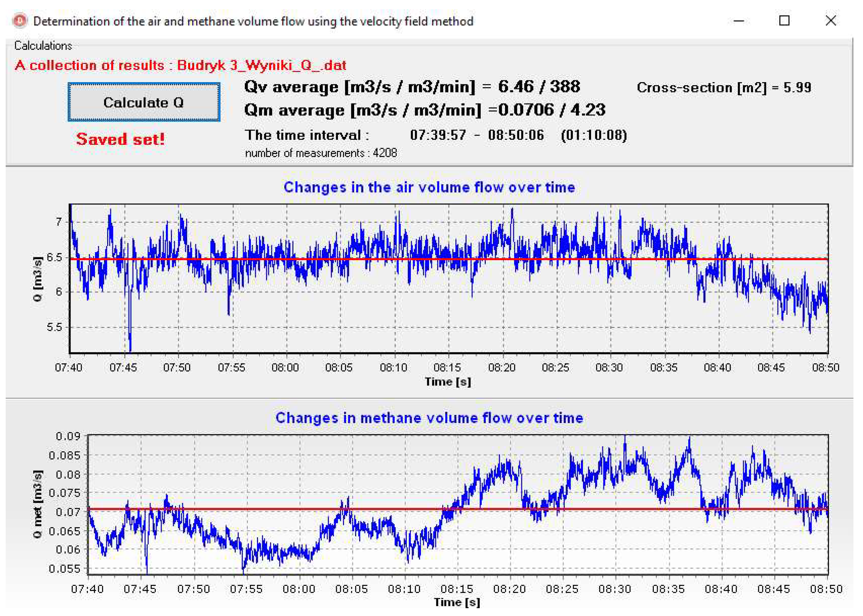This screenshot has height=616, width=863.
Task: Click the number of measurements 4208 label
Action: click(321, 153)
